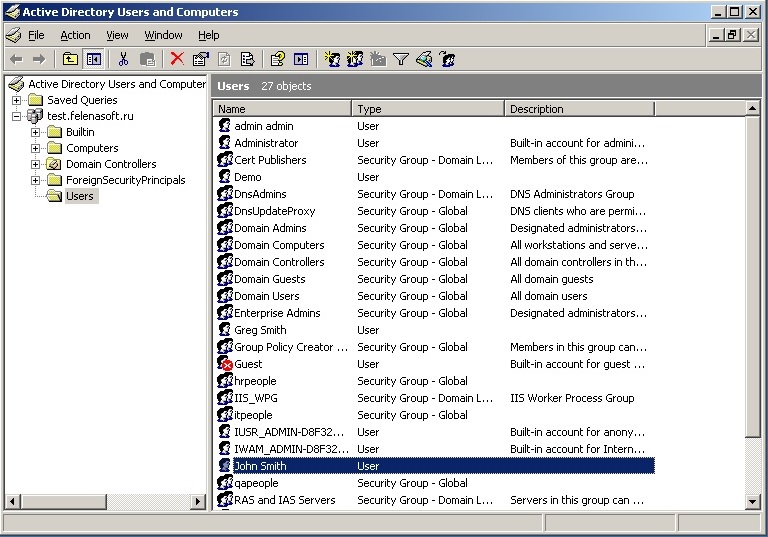Select the Computers folder in tree
Image resolution: width=768 pixels, height=537 pixels.
[x=92, y=148]
